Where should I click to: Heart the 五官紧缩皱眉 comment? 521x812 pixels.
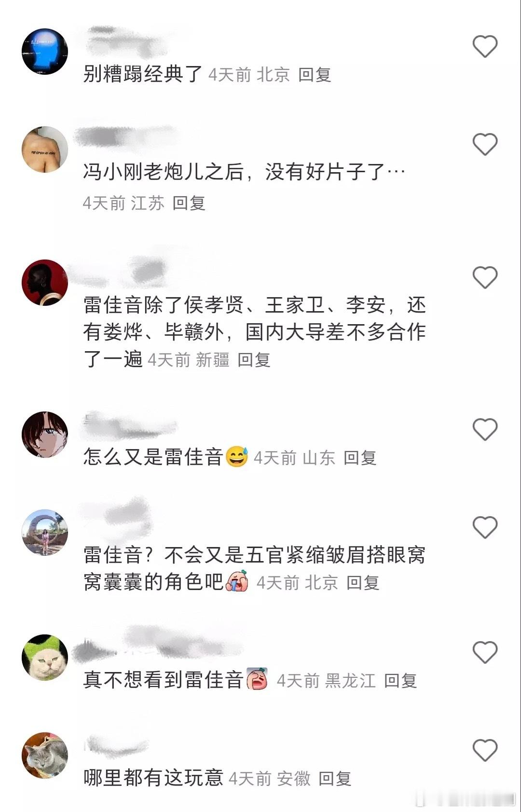[x=485, y=527]
